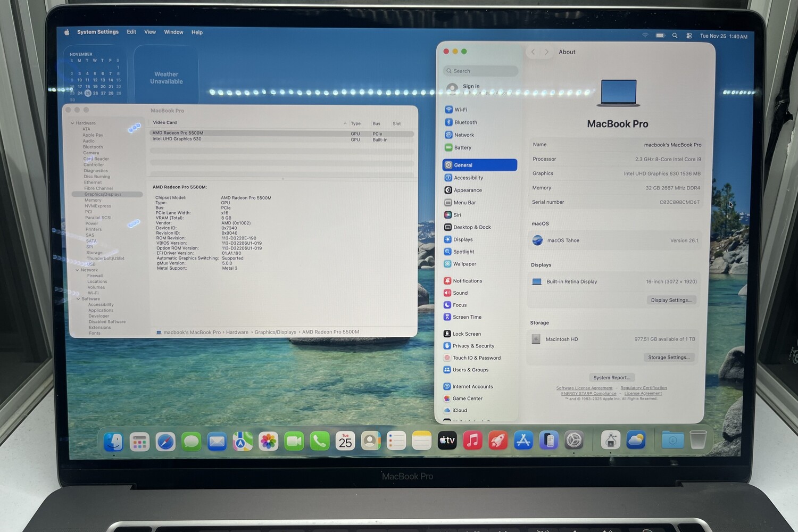Open Apple TV app in Dock
Image resolution: width=798 pixels, height=532 pixels.
point(447,440)
